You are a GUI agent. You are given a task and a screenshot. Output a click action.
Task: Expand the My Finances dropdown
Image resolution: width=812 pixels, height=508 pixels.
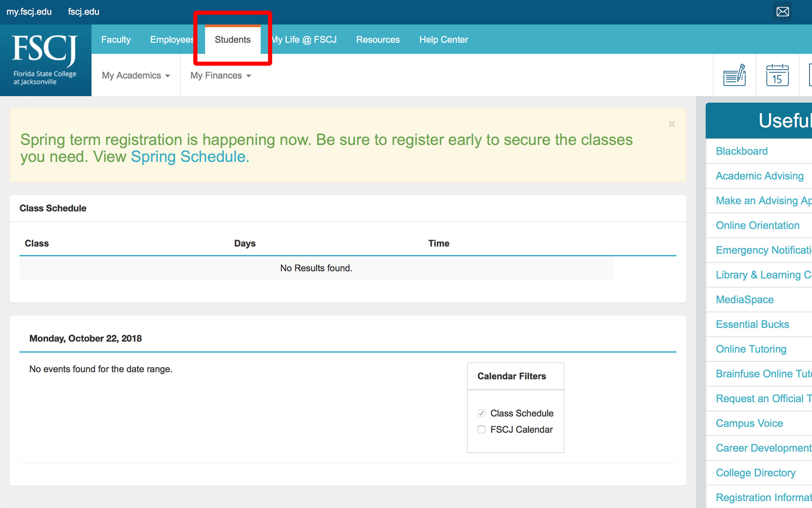pyautogui.click(x=221, y=75)
